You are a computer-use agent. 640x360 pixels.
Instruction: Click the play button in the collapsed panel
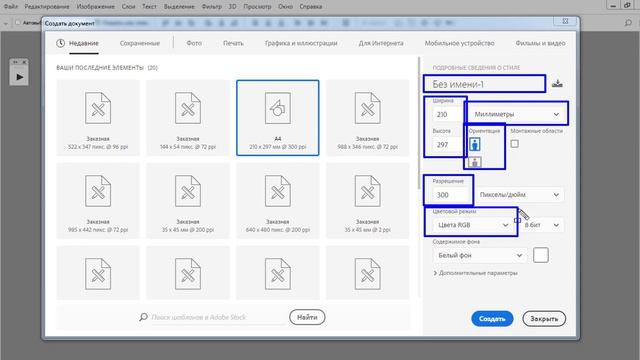point(19,77)
